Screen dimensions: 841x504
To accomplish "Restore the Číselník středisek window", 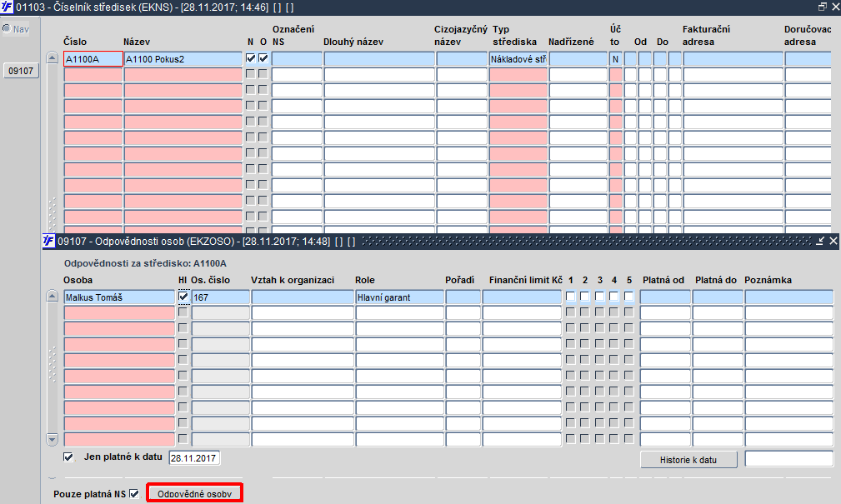I will pos(822,7).
